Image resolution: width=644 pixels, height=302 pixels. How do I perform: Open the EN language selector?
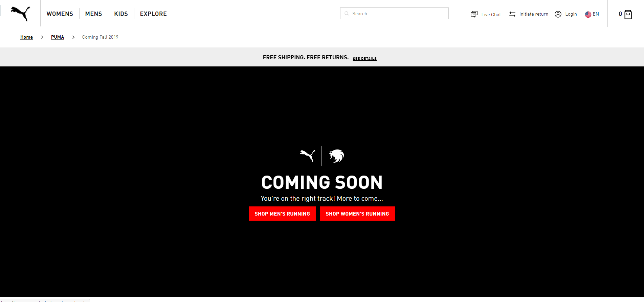596,14
